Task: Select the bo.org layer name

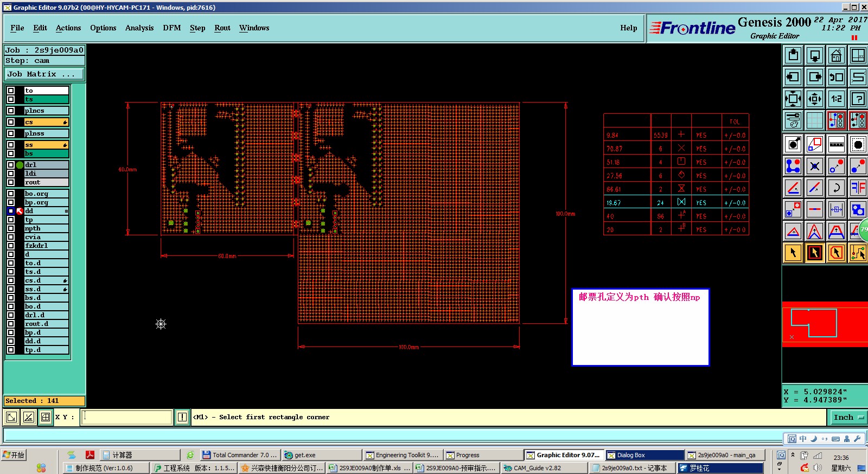Action: coord(46,194)
